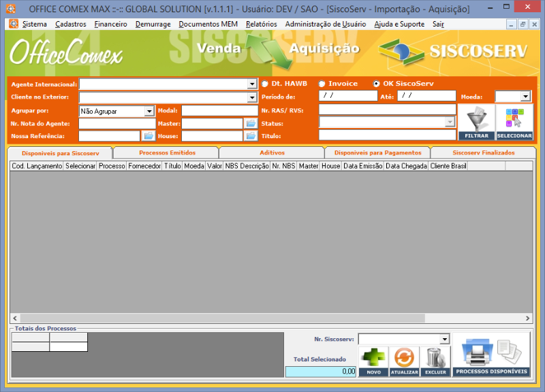
Task: Switch to the Aditivos tab
Action: 272,152
